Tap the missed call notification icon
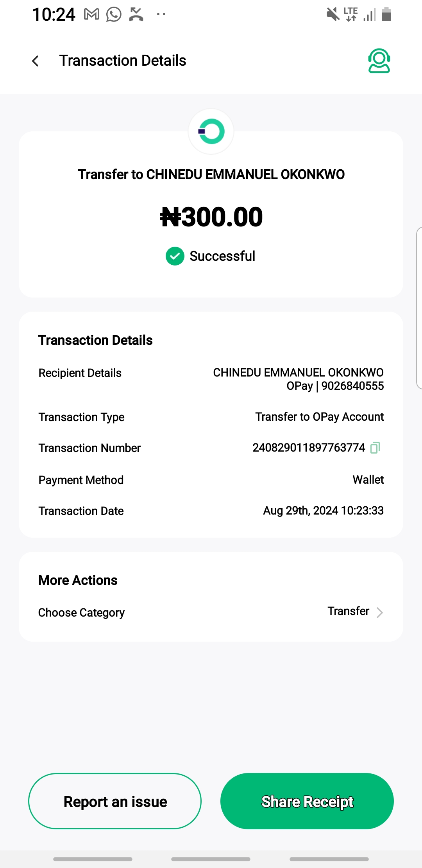 point(136,15)
